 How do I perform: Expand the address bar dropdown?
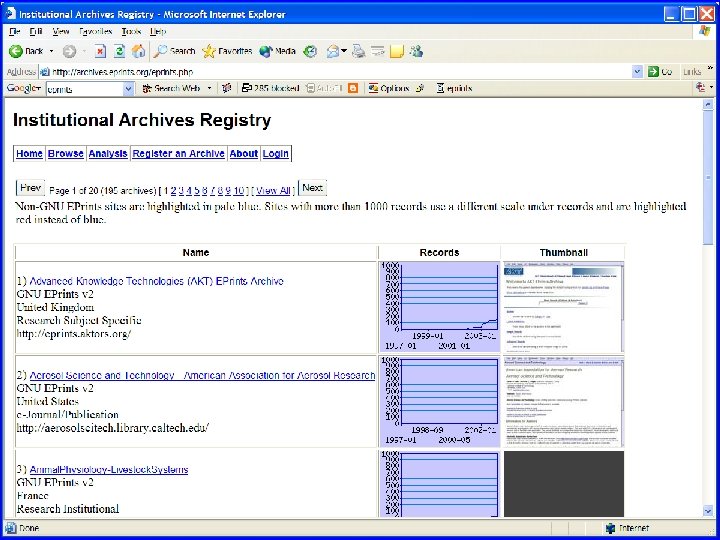click(x=637, y=72)
